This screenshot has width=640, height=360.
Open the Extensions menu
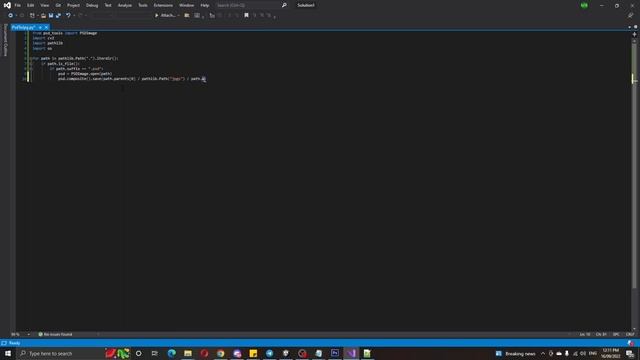tap(163, 5)
